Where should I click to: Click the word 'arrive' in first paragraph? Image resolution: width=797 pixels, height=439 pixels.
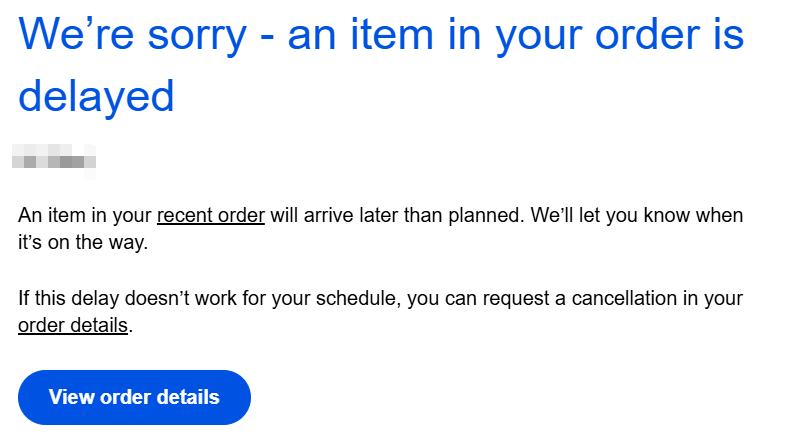click(x=328, y=216)
